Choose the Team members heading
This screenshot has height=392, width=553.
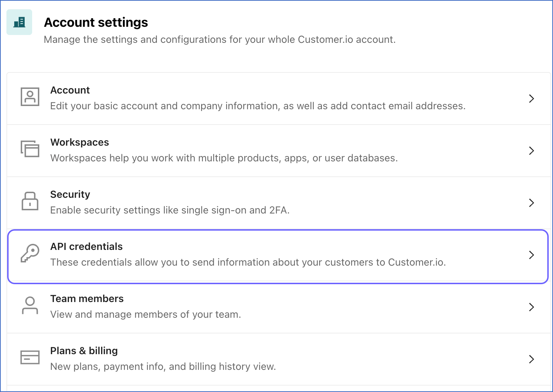pyautogui.click(x=87, y=299)
